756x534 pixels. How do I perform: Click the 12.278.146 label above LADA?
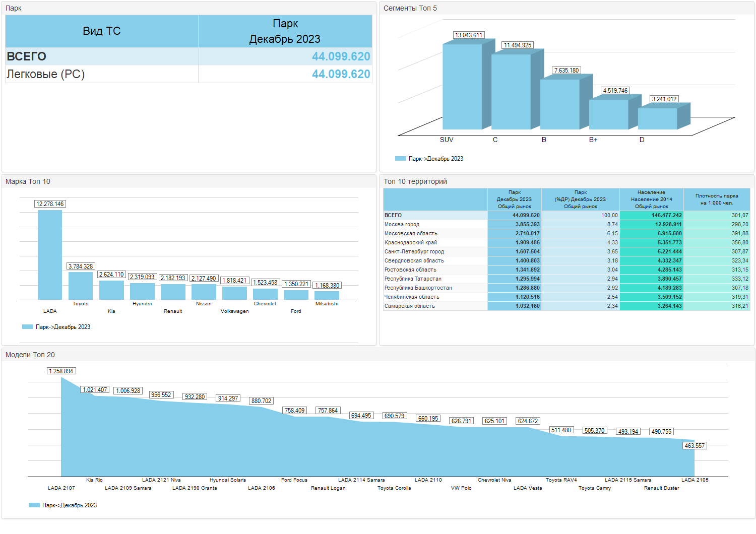pyautogui.click(x=50, y=204)
